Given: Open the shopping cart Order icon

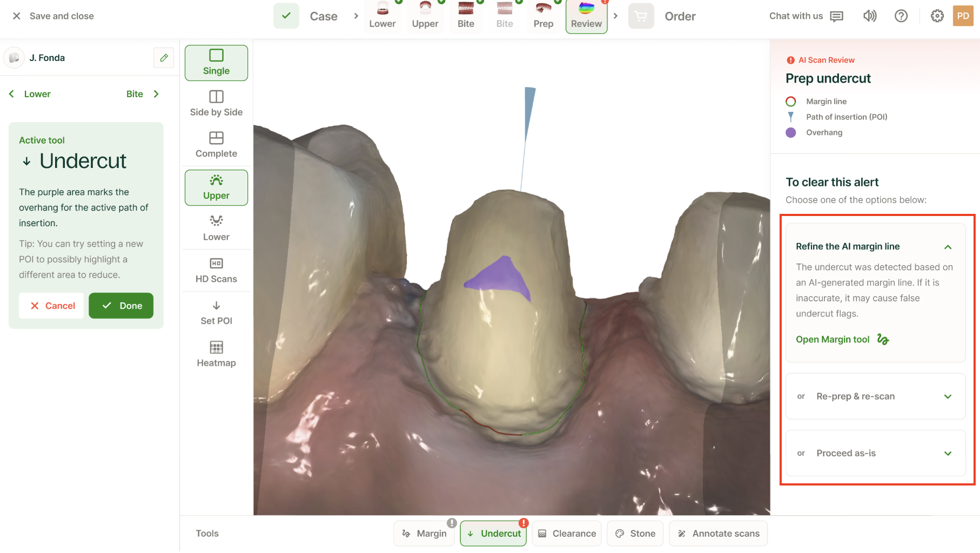Looking at the screenshot, I should click(x=641, y=16).
